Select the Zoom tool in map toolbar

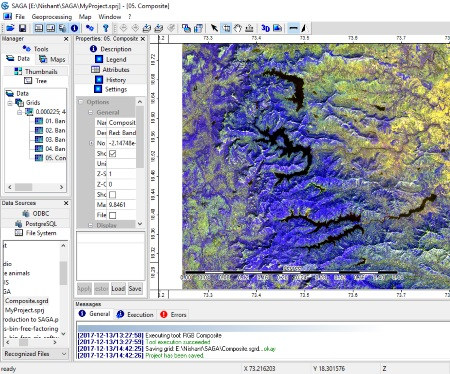226,28
